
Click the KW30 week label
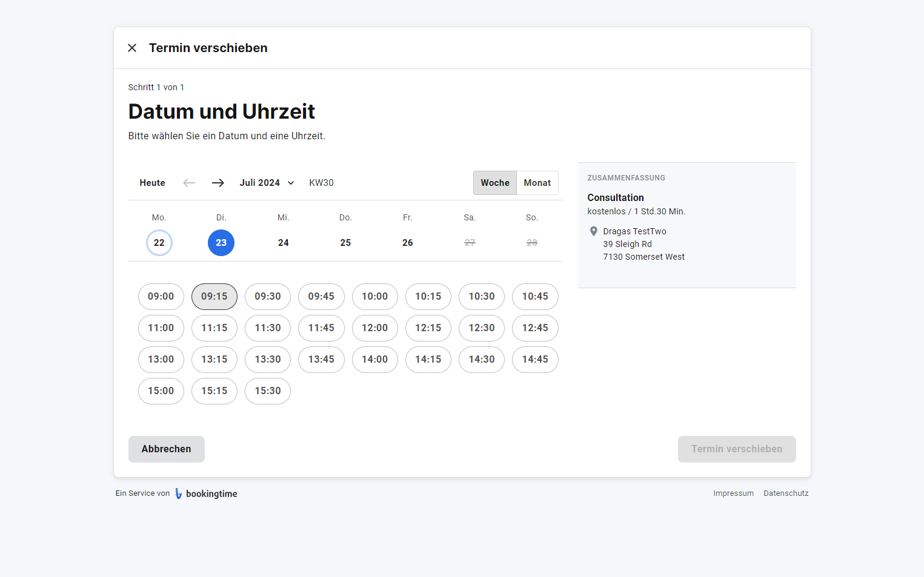point(322,183)
